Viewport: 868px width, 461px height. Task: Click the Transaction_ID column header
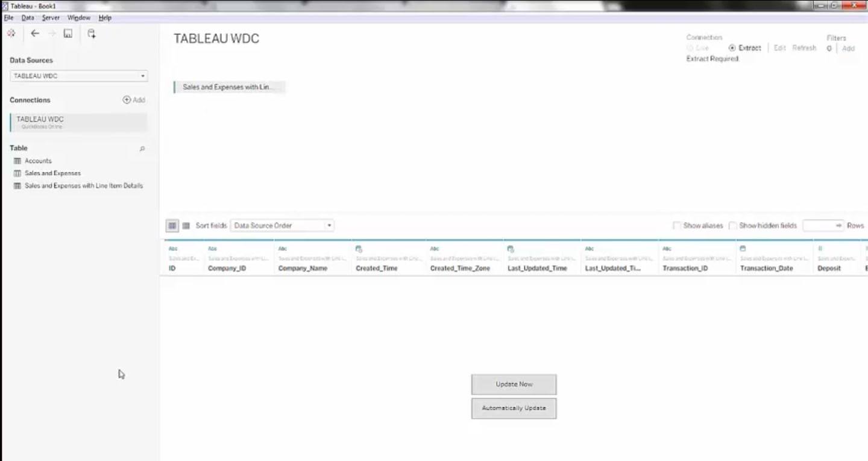[x=685, y=269]
